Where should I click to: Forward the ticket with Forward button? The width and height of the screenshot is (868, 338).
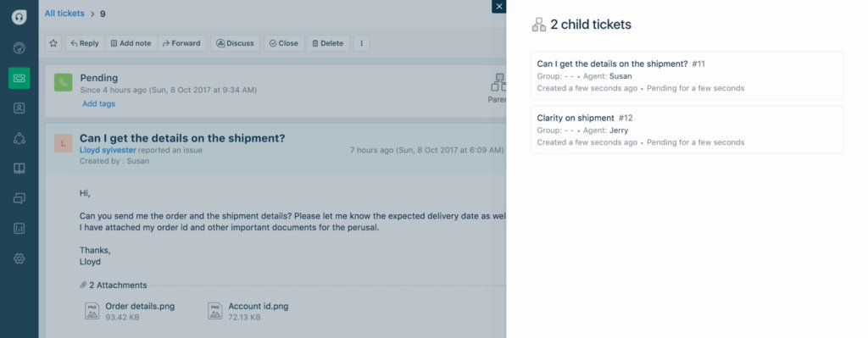click(x=181, y=43)
